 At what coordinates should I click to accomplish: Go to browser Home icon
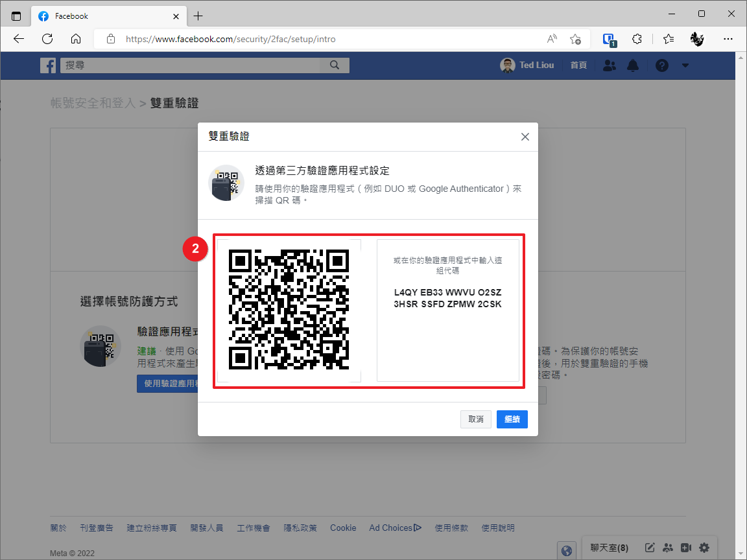tap(76, 39)
